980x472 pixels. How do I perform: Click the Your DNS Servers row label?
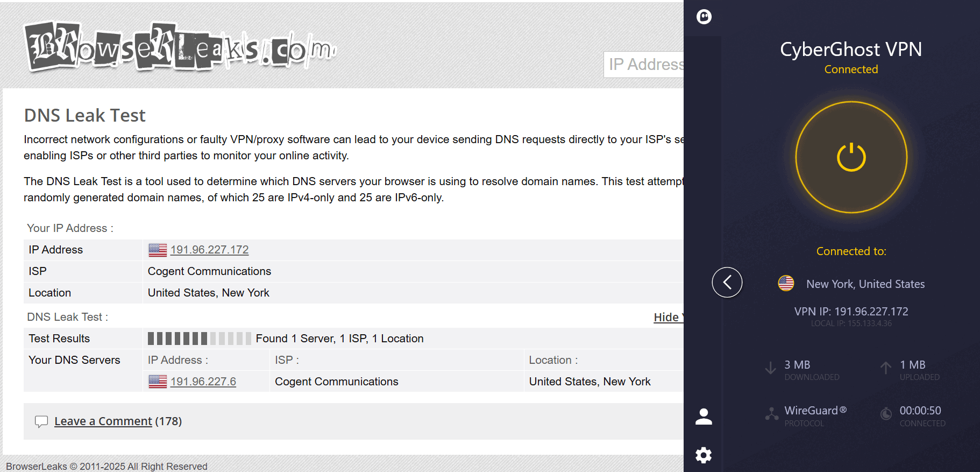[74, 360]
